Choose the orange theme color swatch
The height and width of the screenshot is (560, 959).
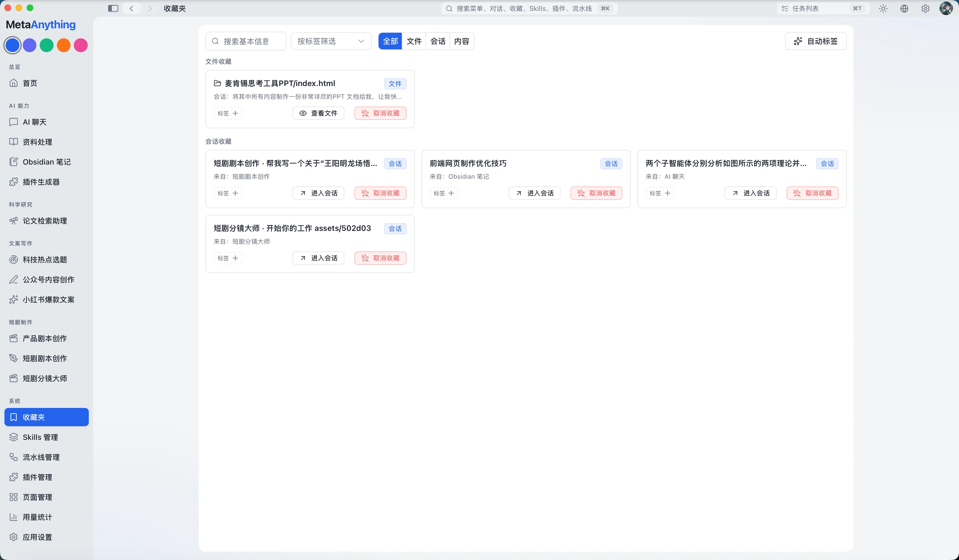click(x=64, y=45)
